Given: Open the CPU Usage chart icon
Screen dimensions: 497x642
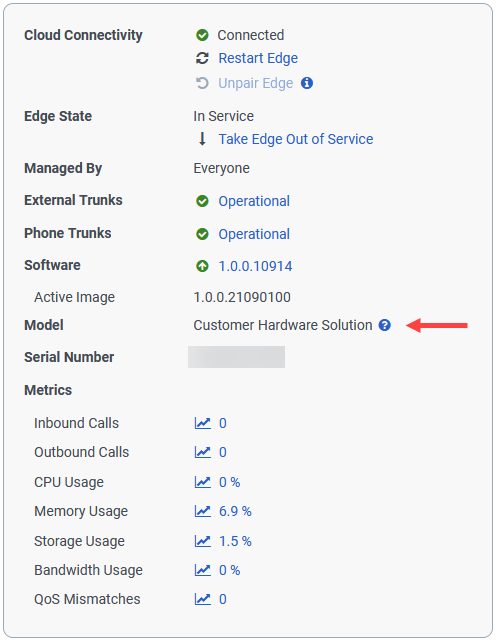Looking at the screenshot, I should (x=203, y=482).
